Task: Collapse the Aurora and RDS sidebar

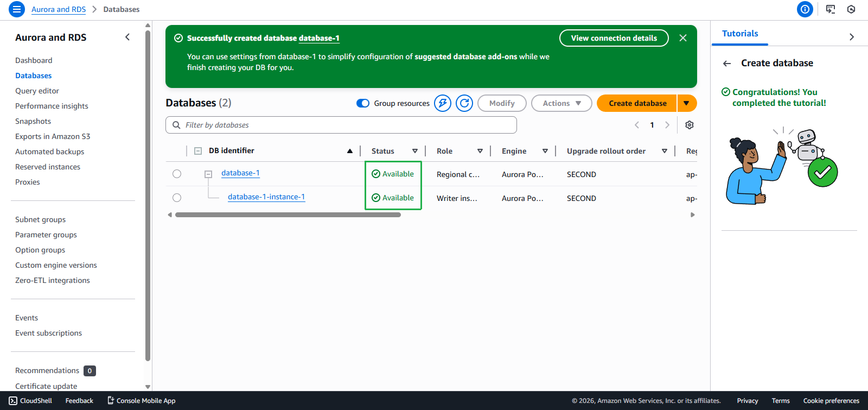Action: coord(127,37)
